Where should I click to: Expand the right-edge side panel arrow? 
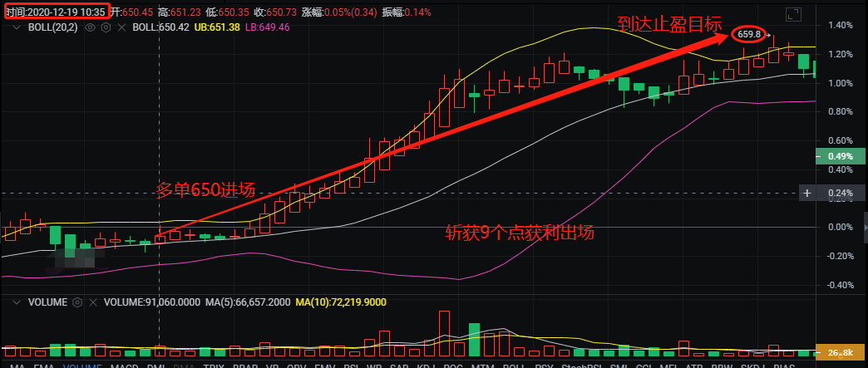(866, 227)
